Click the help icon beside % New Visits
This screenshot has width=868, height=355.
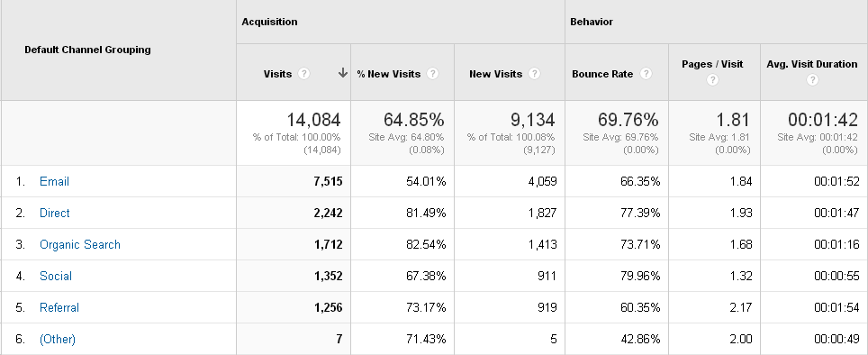pos(433,74)
